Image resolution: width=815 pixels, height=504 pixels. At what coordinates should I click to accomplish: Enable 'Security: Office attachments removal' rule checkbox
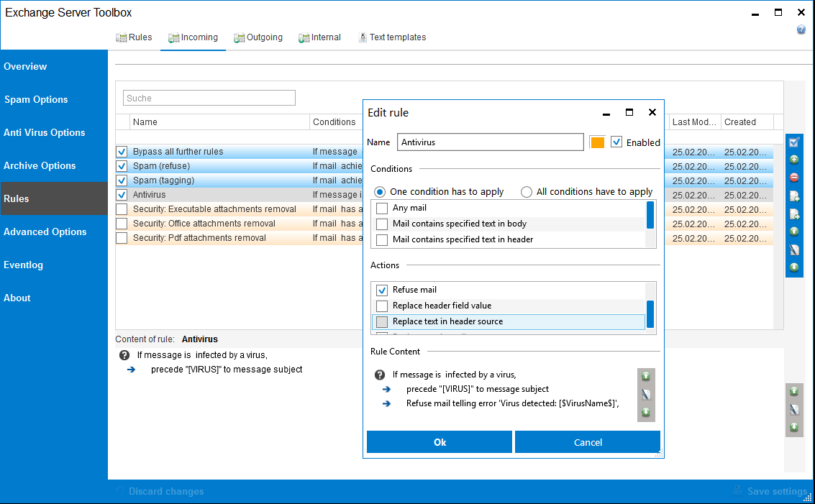[x=122, y=224]
